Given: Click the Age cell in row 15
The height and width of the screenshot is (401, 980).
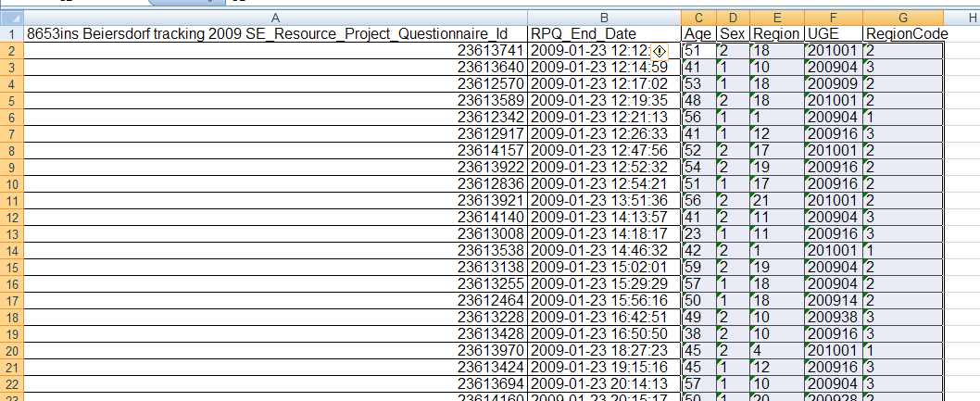Looking at the screenshot, I should pos(698,267).
